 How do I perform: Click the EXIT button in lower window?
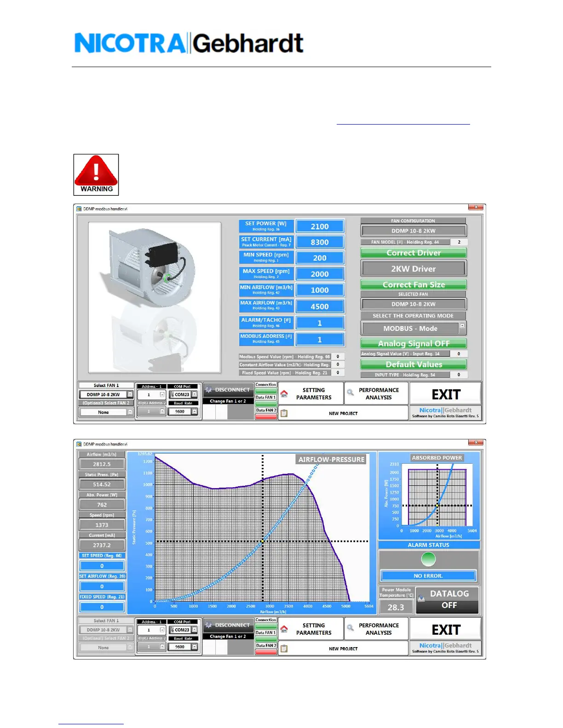click(x=445, y=629)
